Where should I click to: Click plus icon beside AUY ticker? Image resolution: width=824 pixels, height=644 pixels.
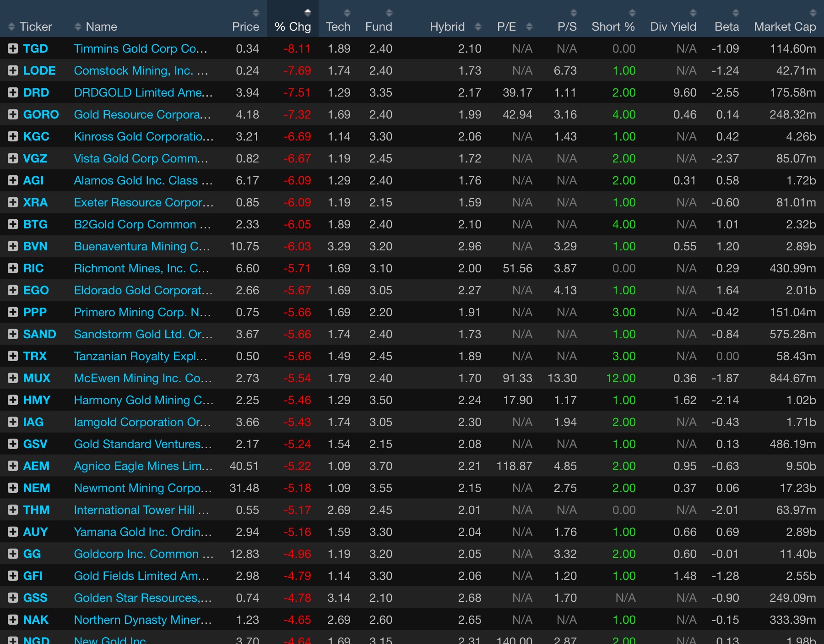[13, 532]
